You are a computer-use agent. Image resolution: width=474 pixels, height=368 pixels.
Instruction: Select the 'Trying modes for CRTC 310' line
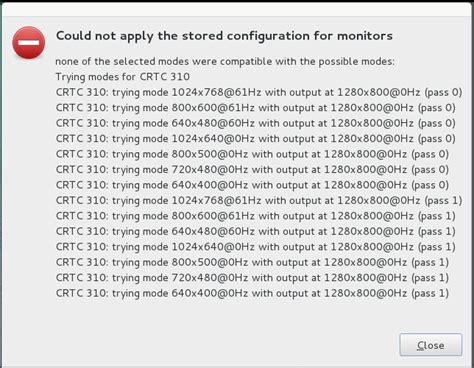tap(123, 77)
